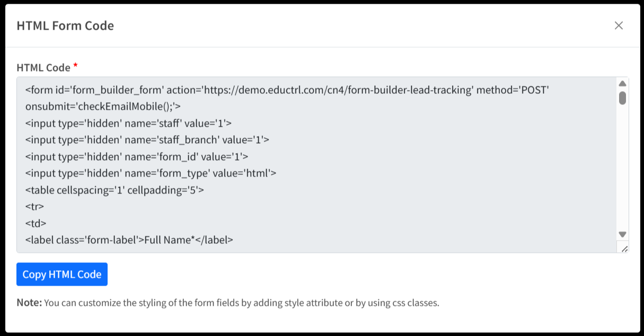644x336 pixels.
Task: Click the code box scroll-down arrow
Action: [x=623, y=234]
